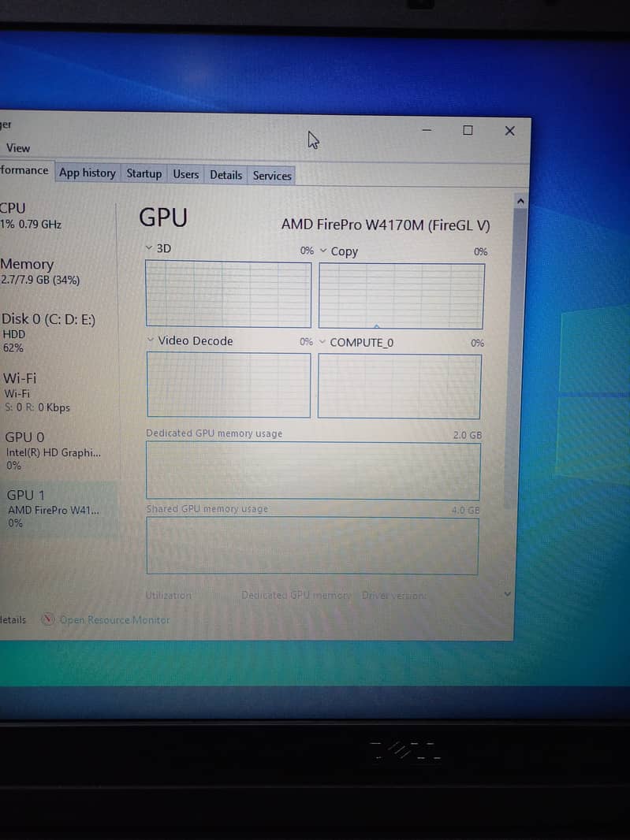The height and width of the screenshot is (840, 630).
Task: Select the Users tab
Action: [x=186, y=174]
